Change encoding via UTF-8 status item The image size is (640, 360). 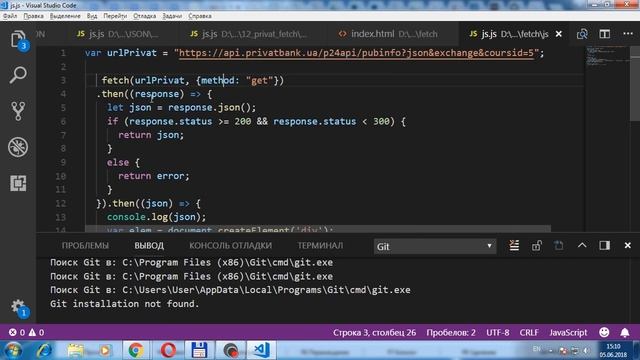pyautogui.click(x=498, y=332)
